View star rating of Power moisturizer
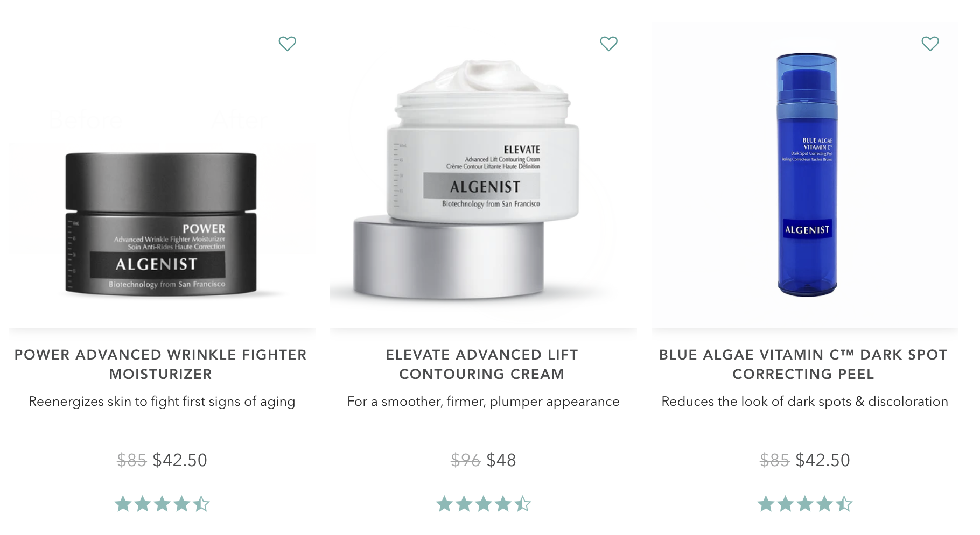The width and height of the screenshot is (980, 535). click(x=162, y=504)
